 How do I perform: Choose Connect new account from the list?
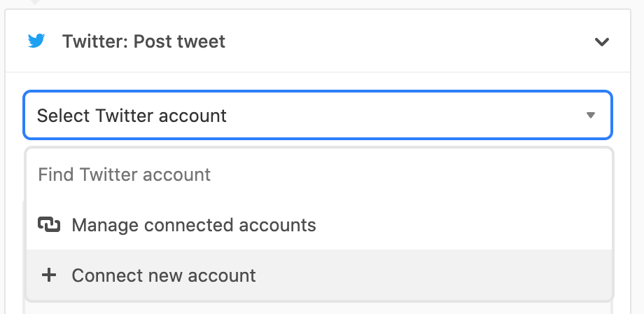tap(164, 275)
